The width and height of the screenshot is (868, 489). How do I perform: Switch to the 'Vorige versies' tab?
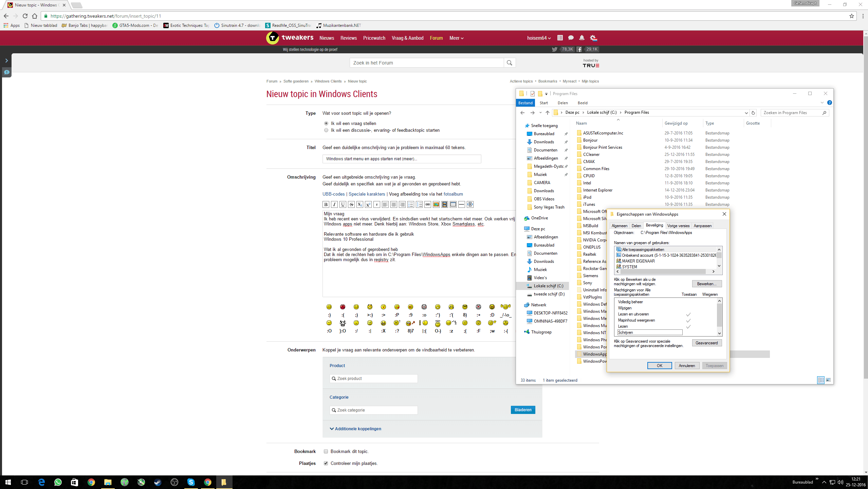[x=678, y=226]
